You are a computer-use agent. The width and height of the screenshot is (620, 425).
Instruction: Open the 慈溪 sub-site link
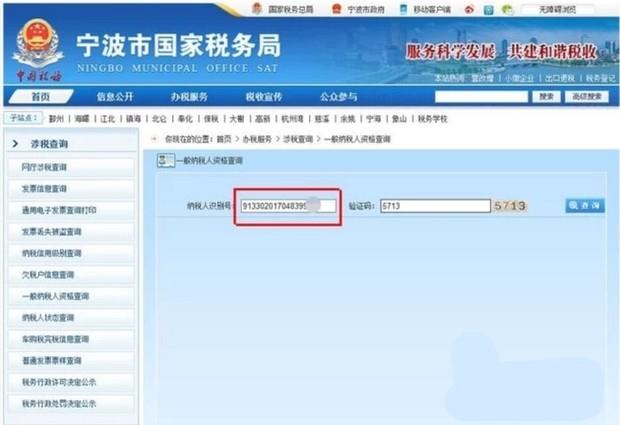point(322,119)
